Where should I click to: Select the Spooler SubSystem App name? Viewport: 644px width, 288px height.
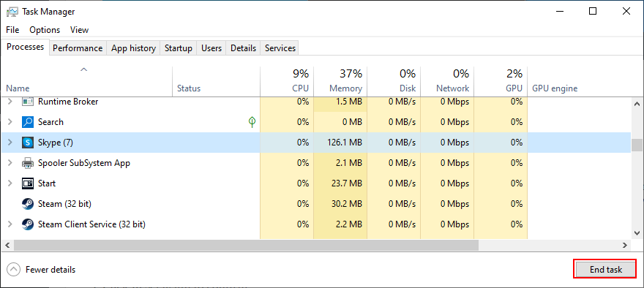[84, 163]
